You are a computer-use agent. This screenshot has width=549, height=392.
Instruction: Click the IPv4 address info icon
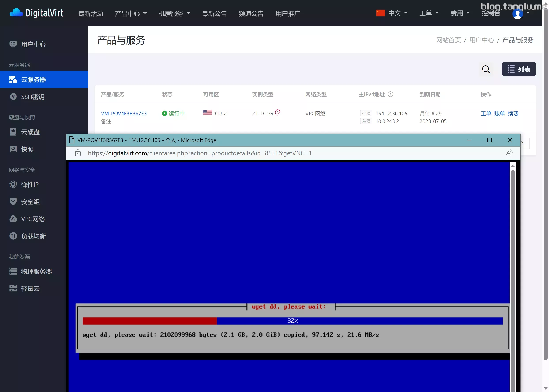pos(390,94)
